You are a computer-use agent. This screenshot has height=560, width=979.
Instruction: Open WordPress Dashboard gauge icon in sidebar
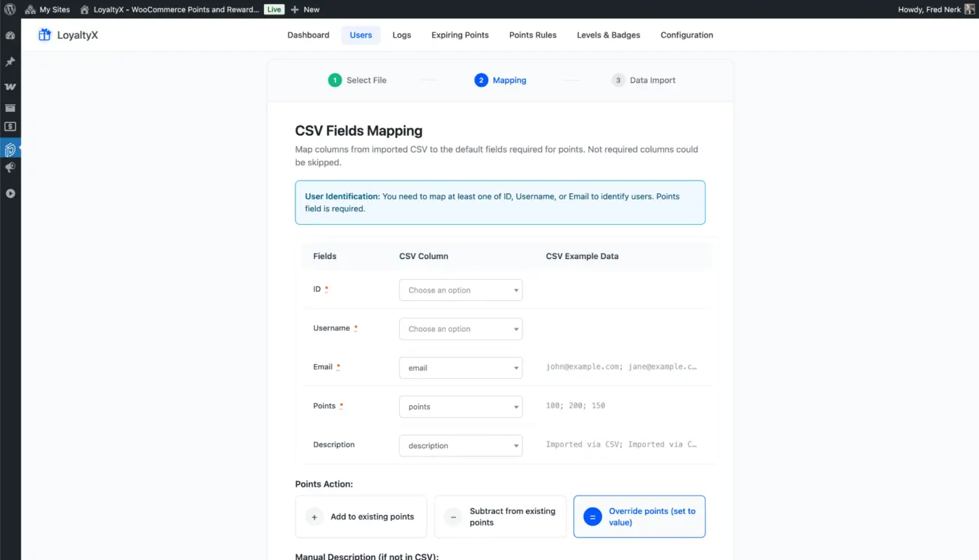[10, 35]
